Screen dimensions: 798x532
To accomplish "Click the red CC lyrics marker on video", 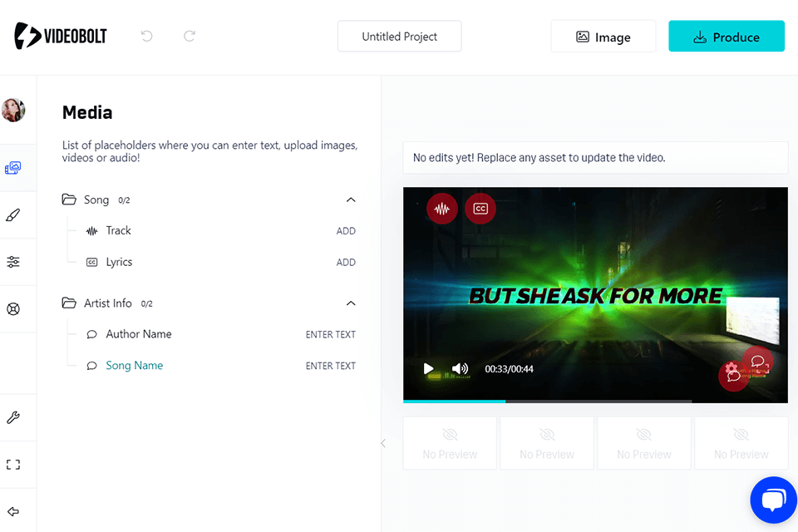I will [x=480, y=208].
